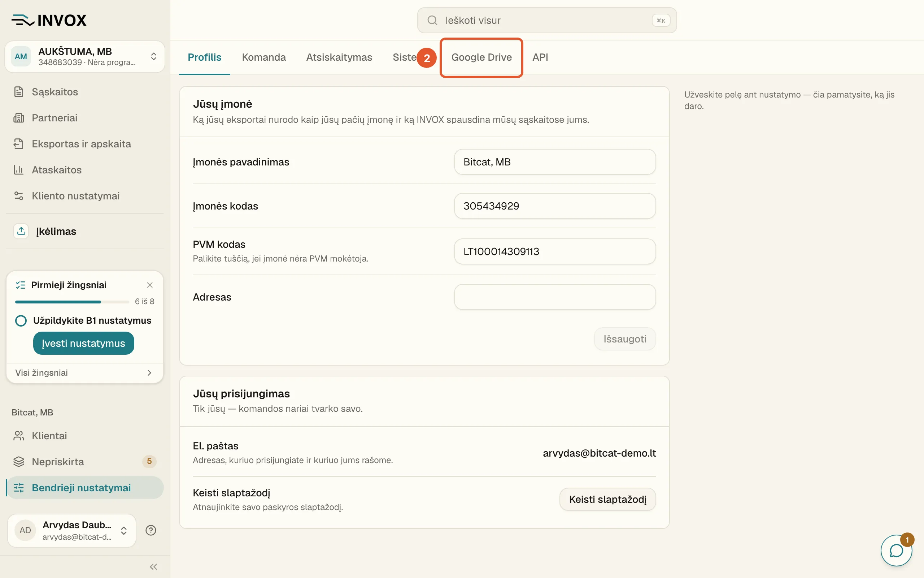Click Įvesti nustatymus button

pyautogui.click(x=84, y=343)
